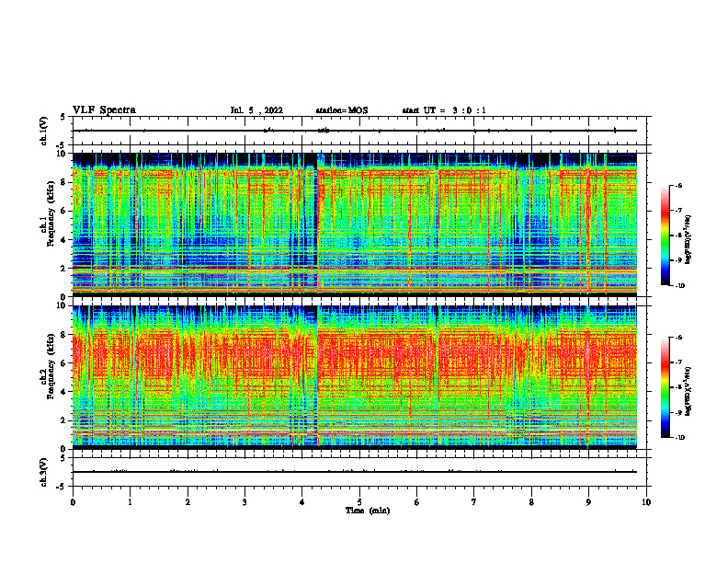Click time axis tick label "2"
This screenshot has height=563, width=728.
pos(188,502)
